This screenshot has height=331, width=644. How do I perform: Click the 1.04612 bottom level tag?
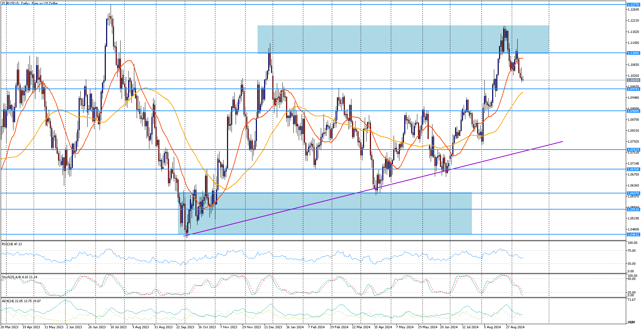coord(633,235)
